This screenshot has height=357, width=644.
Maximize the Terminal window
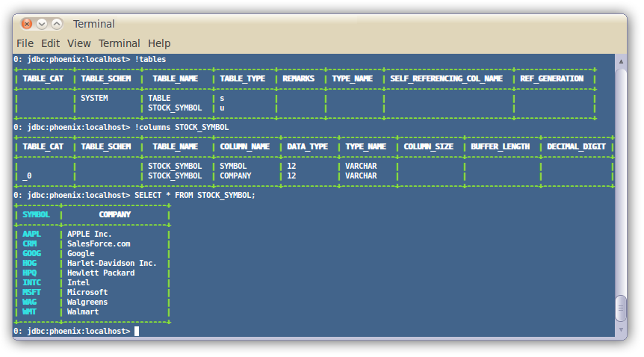click(x=57, y=24)
